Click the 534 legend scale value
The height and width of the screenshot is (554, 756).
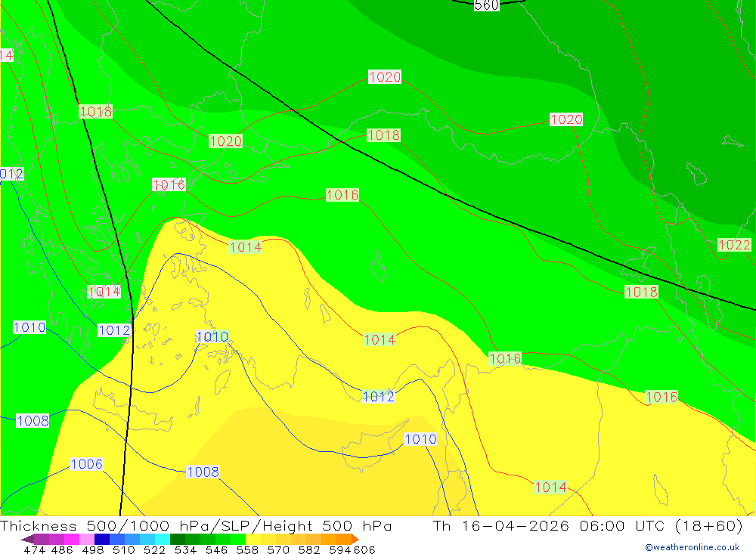point(185,549)
